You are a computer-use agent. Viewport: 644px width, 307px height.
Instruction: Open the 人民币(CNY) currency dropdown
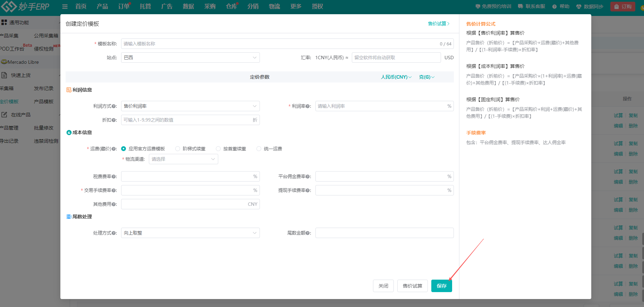[x=396, y=77]
